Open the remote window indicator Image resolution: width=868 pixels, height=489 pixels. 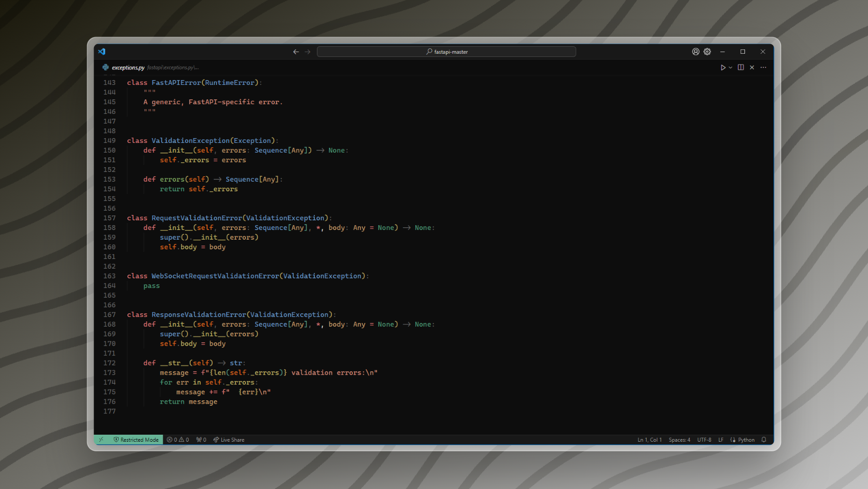click(x=102, y=440)
